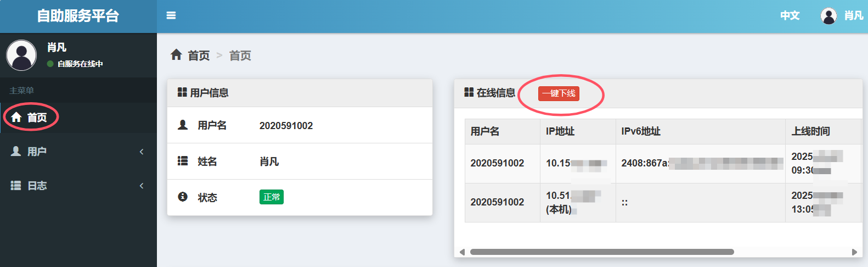Click the home icon in the breadcrumb
868x267 pixels.
176,55
